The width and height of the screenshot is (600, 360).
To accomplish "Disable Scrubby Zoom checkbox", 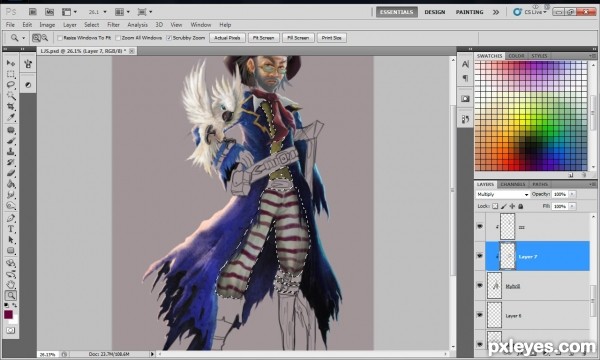I will click(x=169, y=38).
